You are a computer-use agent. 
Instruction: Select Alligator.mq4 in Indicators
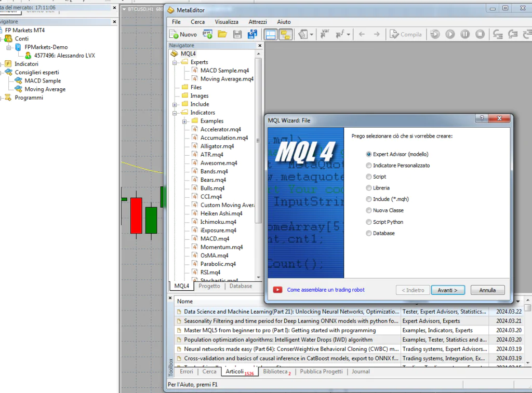[x=217, y=146]
